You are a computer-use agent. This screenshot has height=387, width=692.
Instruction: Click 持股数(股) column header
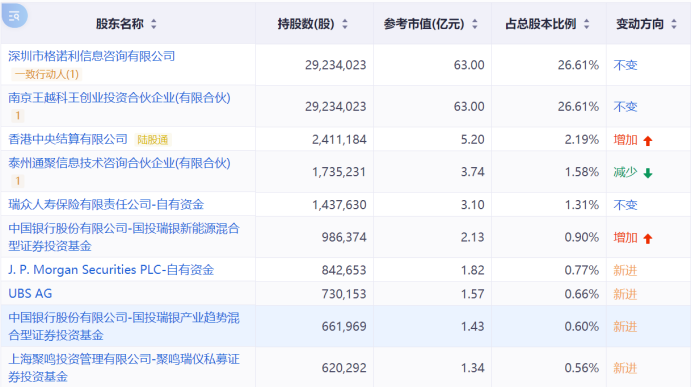[306, 24]
